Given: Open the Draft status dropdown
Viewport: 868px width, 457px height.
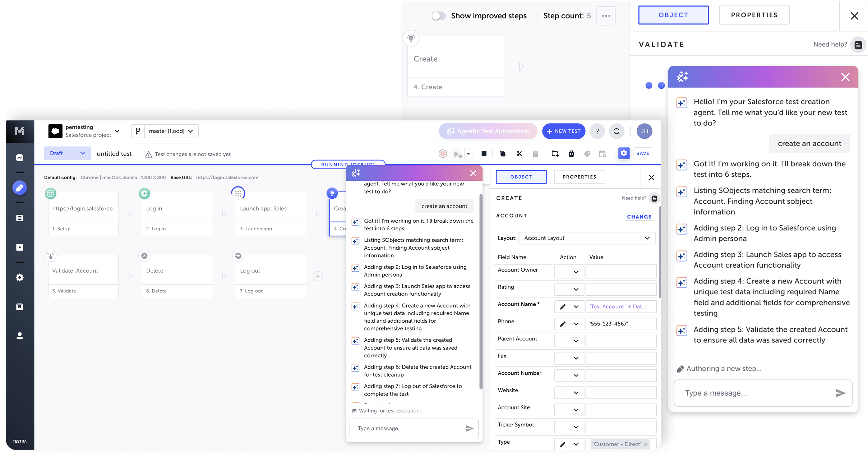Looking at the screenshot, I should point(67,153).
